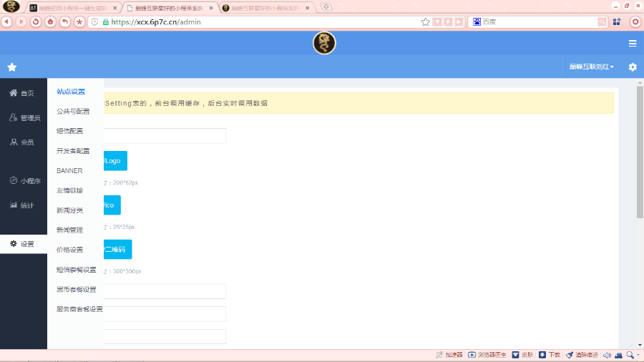This screenshot has width=644, height=362.
Task: Click the gear icon beside the user name
Action: tap(633, 67)
